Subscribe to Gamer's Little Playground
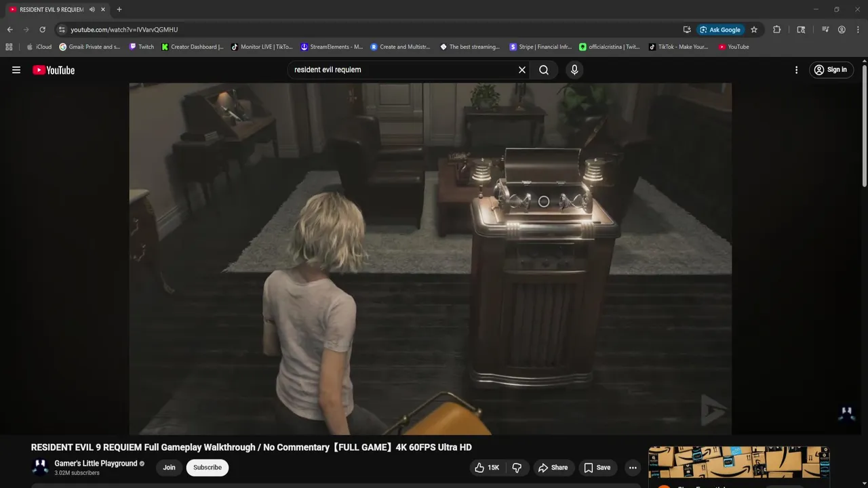The width and height of the screenshot is (868, 488). tap(208, 468)
